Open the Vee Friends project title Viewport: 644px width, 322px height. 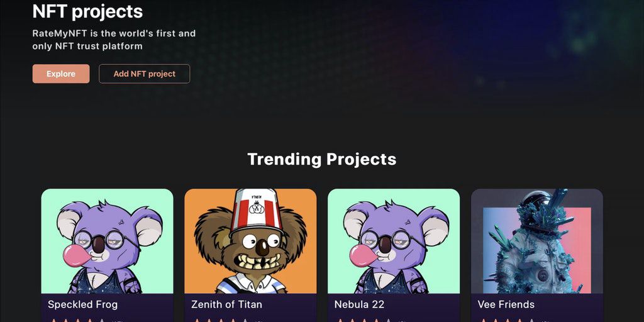click(506, 304)
